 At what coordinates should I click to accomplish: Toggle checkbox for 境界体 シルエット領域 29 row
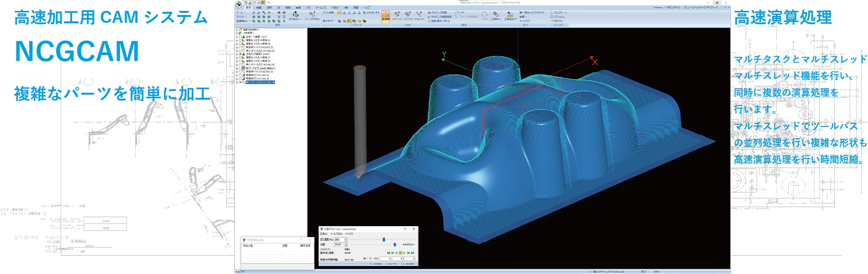241,61
